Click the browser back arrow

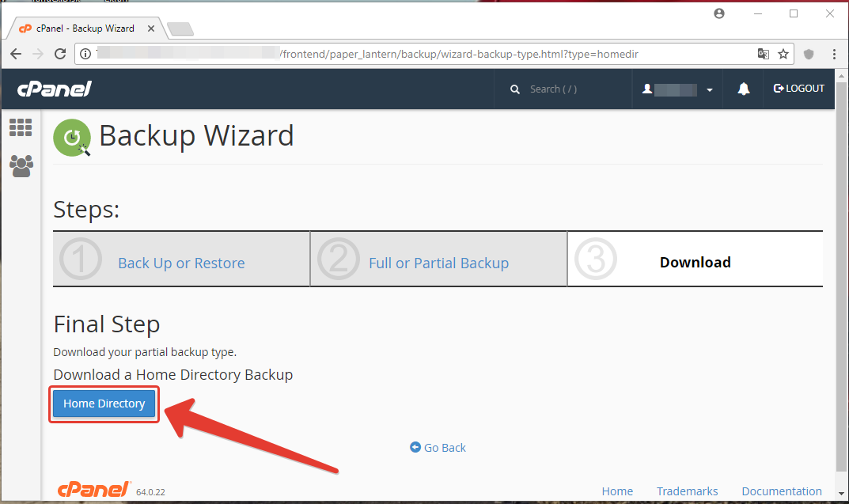tap(16, 54)
